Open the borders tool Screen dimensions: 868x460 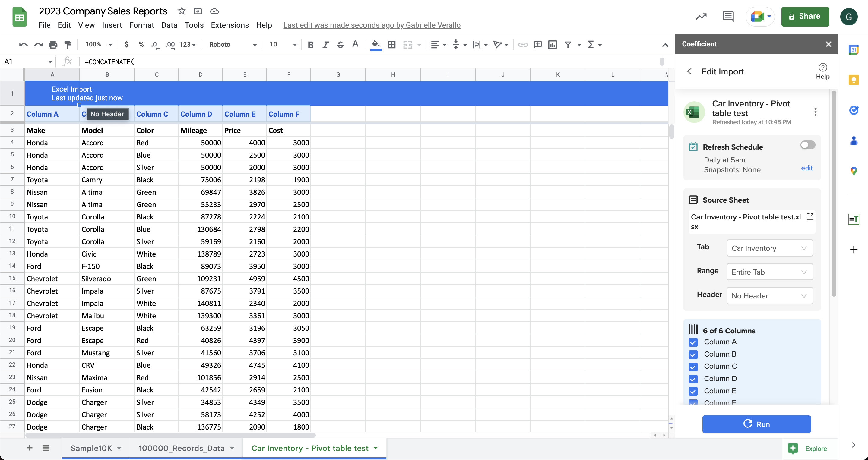coord(391,44)
